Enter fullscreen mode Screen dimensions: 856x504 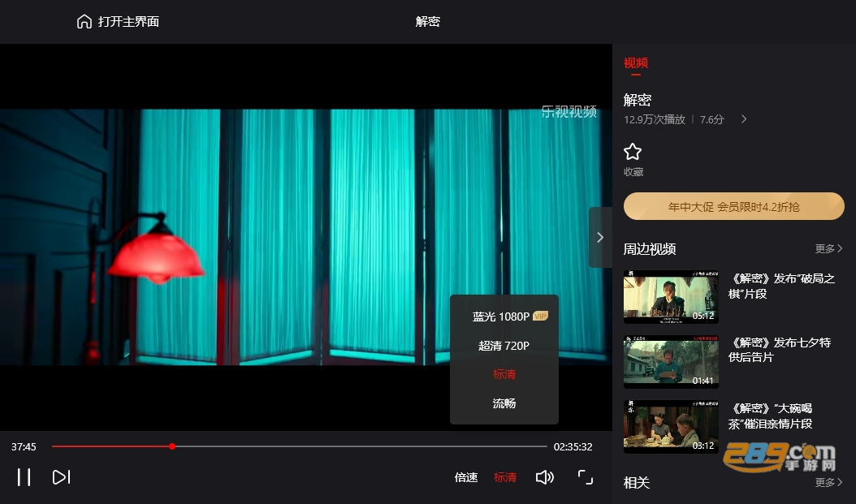point(586,477)
